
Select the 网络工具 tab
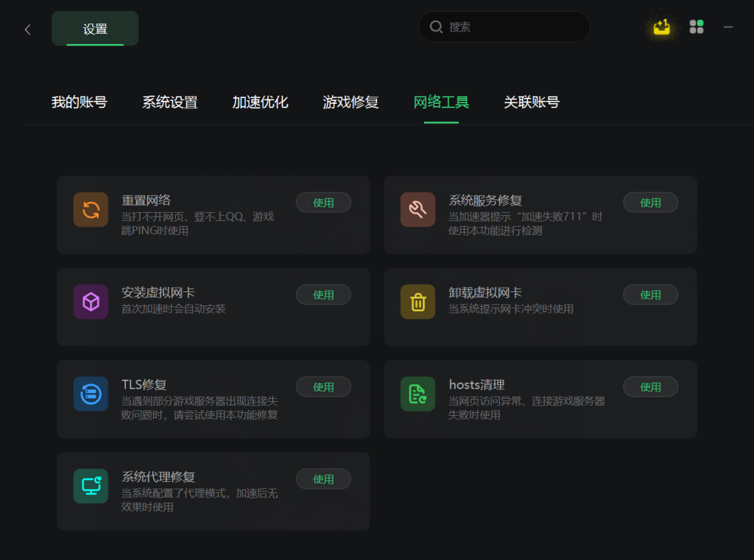[441, 102]
